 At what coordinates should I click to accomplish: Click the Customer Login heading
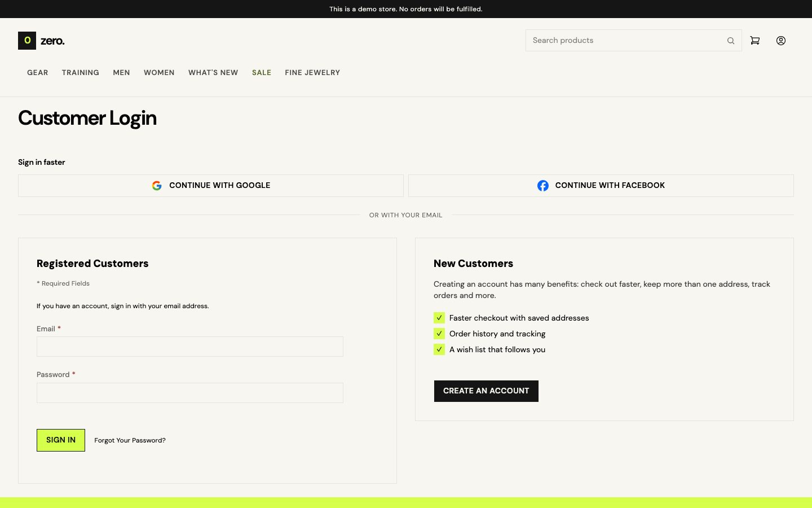87,118
